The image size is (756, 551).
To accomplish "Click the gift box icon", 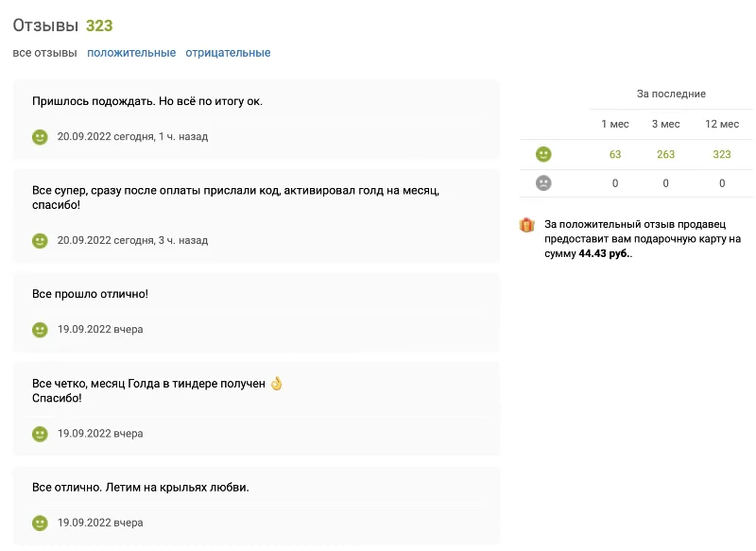I will 527,225.
